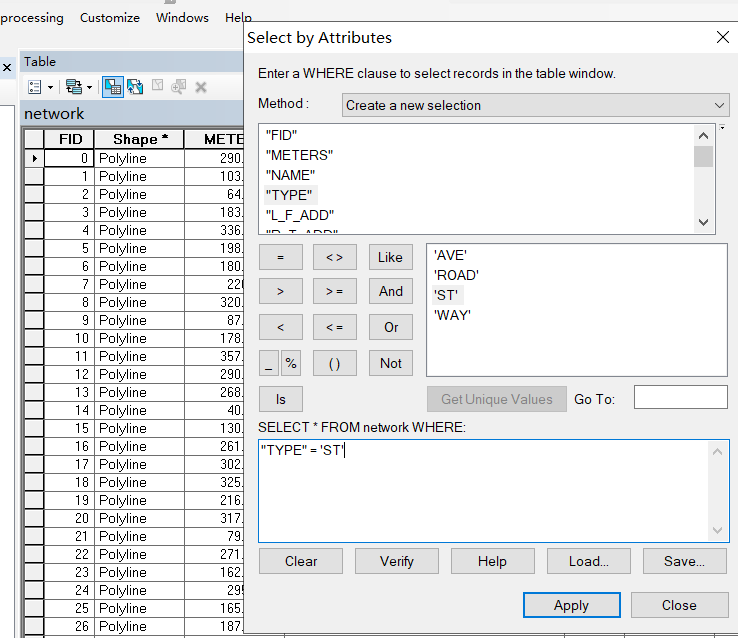
Task: Select the "L_F_ADD" field
Action: pos(300,215)
